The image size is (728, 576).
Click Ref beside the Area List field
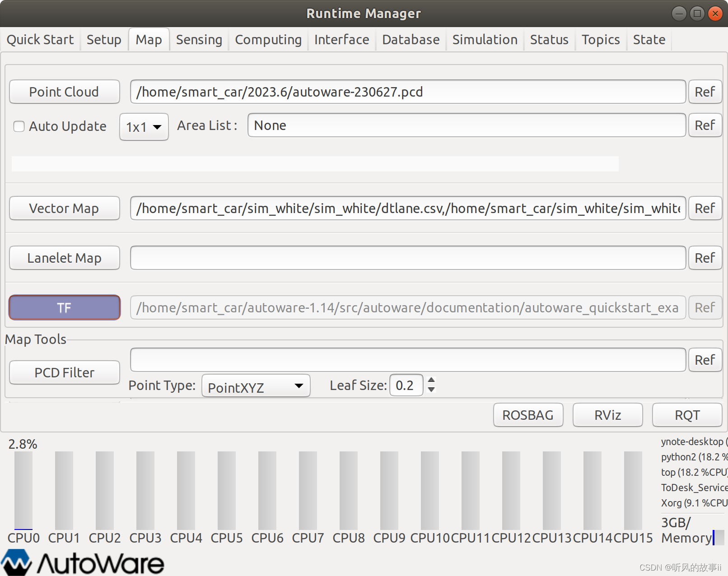tap(705, 125)
